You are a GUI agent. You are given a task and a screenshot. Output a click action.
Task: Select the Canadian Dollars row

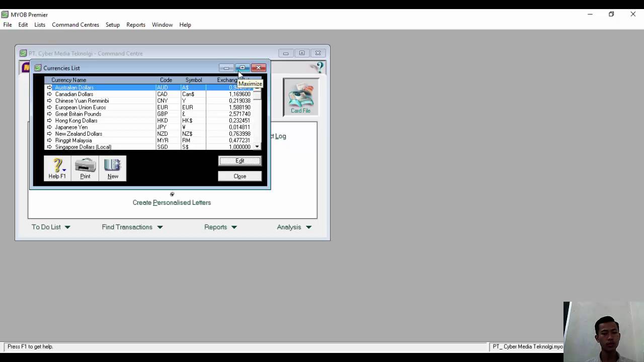pos(148,94)
